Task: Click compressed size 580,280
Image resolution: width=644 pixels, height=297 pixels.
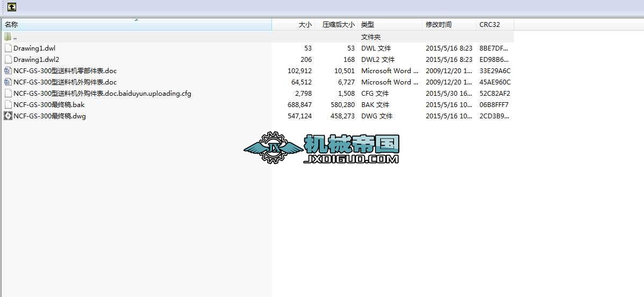Action: tap(342, 104)
